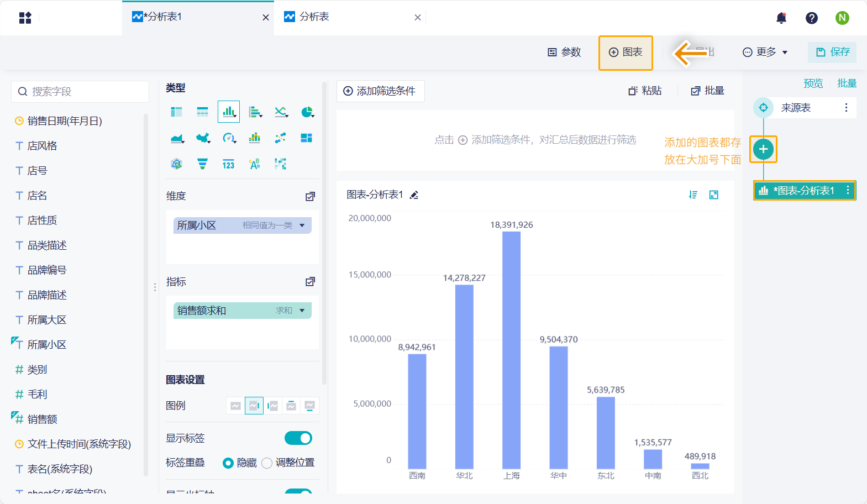Click the 来源表 source node icon
Viewport: 867px width, 504px height.
coord(763,108)
